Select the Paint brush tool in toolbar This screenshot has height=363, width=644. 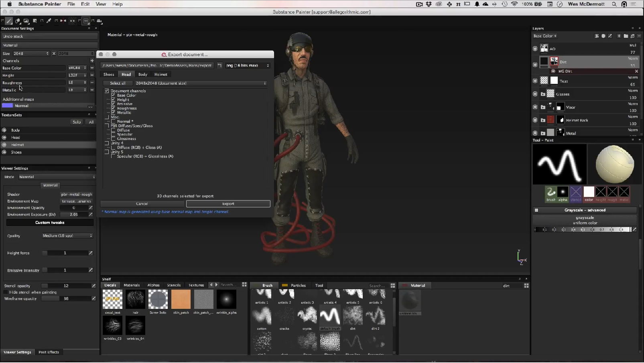pyautogui.click(x=9, y=21)
